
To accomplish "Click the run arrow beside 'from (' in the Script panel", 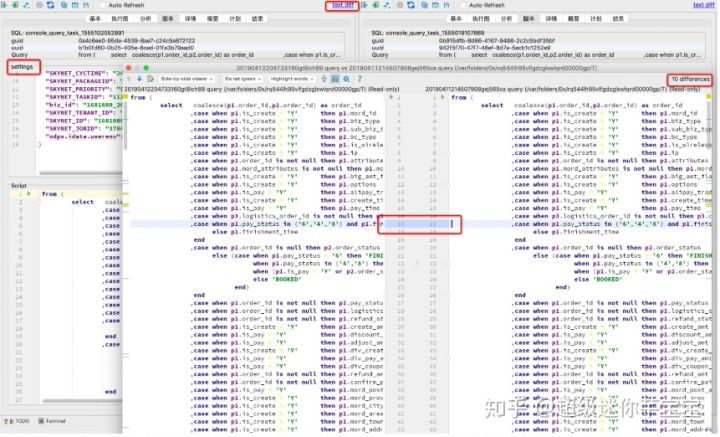I will (28, 194).
